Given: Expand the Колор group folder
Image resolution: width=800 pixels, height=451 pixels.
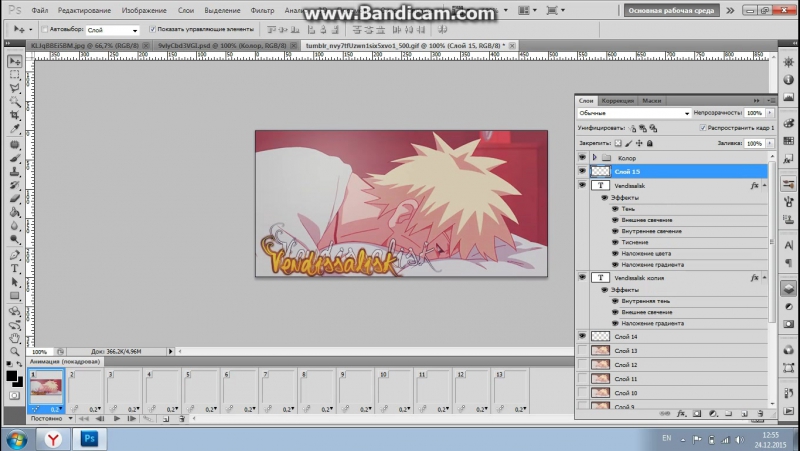Looking at the screenshot, I should tap(594, 158).
